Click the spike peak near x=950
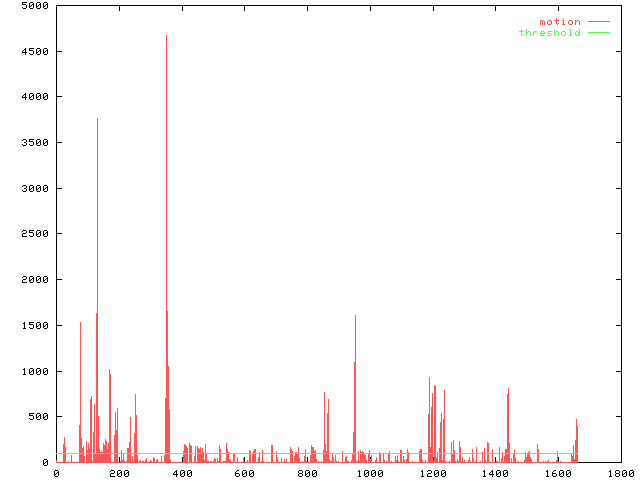The height and width of the screenshot is (480, 640). click(x=355, y=316)
